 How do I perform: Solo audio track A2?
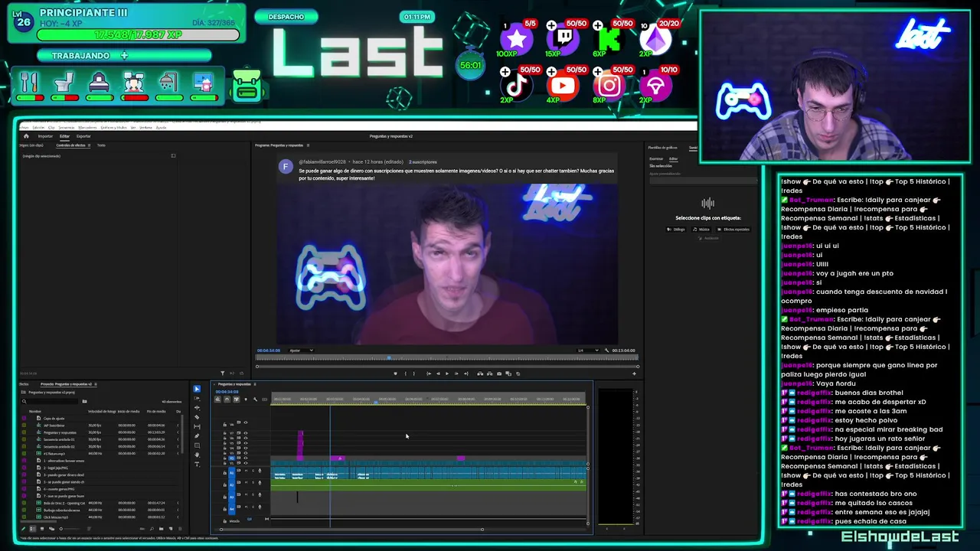[253, 482]
